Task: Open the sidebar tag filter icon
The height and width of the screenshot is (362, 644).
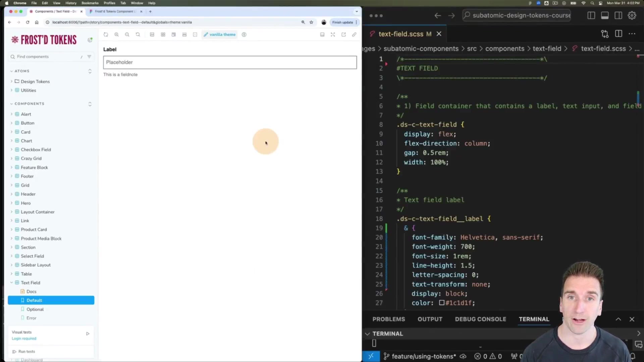Action: point(89,57)
